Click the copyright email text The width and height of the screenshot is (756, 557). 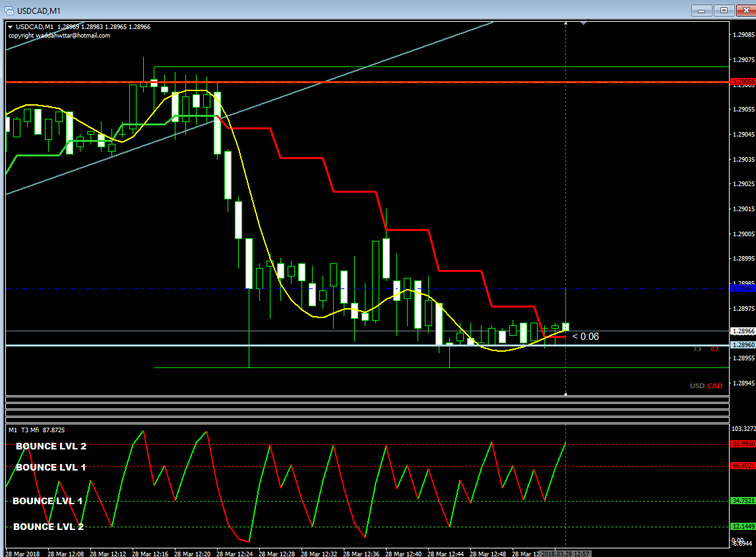point(59,36)
